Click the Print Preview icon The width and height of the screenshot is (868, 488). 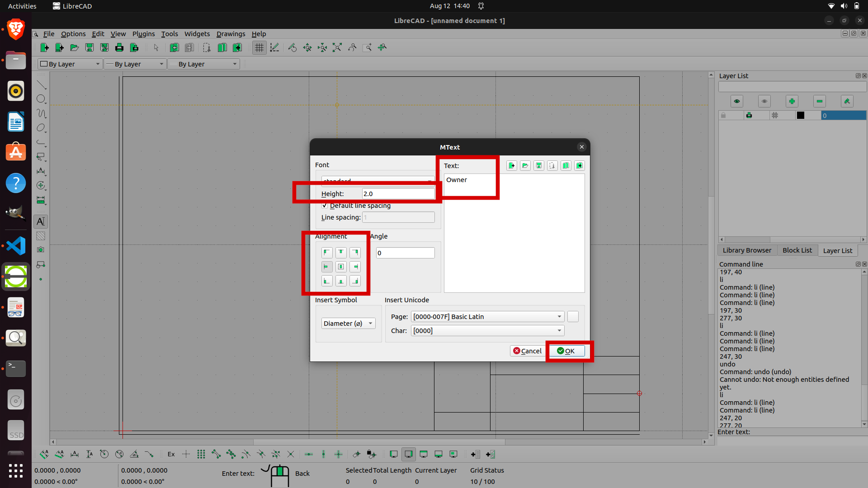point(134,47)
